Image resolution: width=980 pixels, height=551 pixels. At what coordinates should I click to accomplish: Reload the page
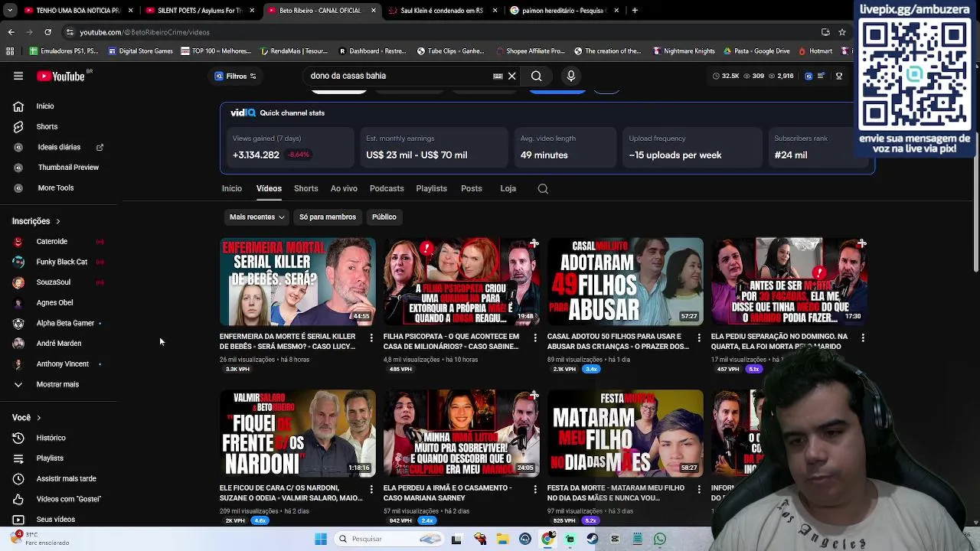(x=47, y=32)
